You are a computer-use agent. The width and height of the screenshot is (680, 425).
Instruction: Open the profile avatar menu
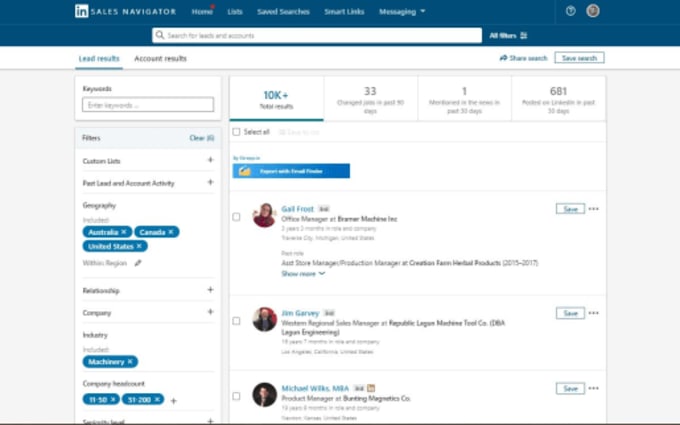[x=593, y=11]
